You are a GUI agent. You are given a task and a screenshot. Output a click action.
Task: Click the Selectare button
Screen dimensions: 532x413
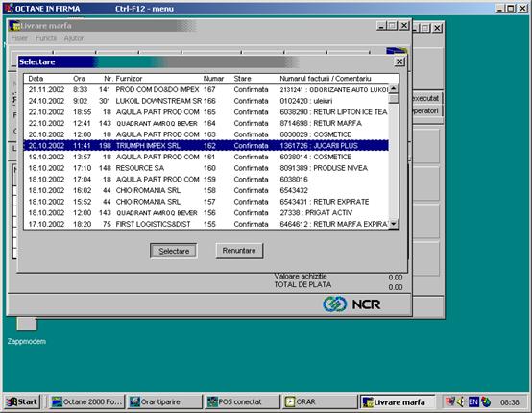click(174, 251)
